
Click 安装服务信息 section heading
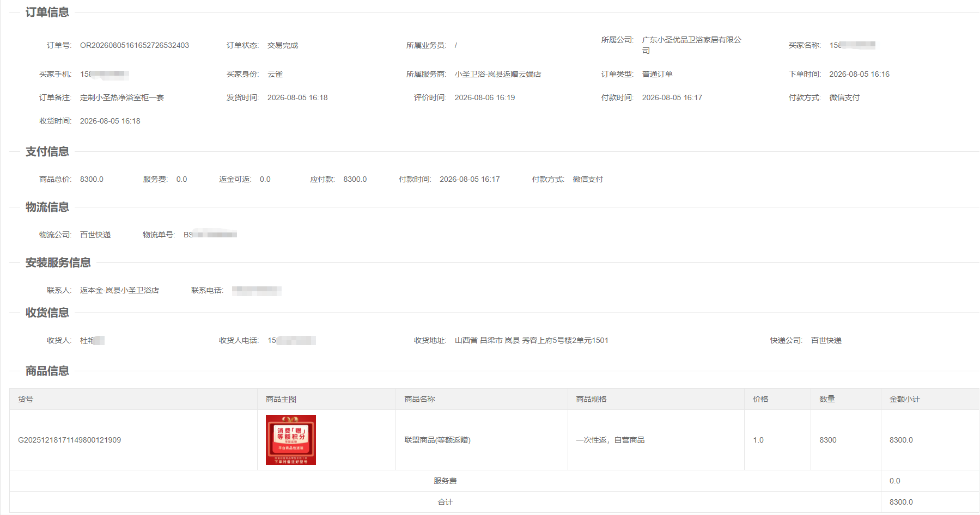click(x=58, y=262)
